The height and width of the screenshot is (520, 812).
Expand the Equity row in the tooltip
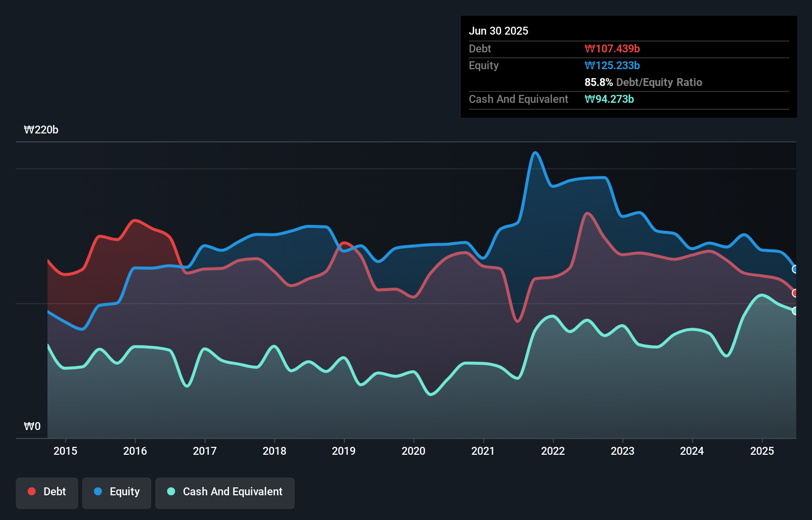point(483,65)
